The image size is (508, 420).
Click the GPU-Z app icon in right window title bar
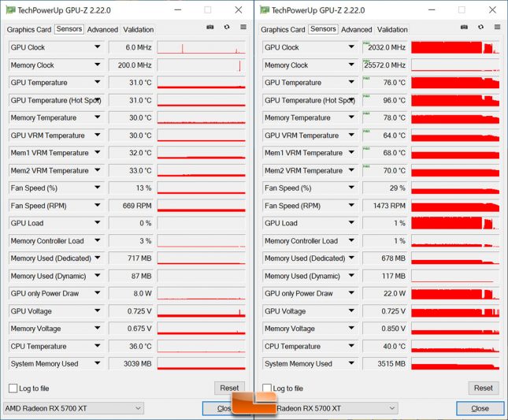click(265, 10)
